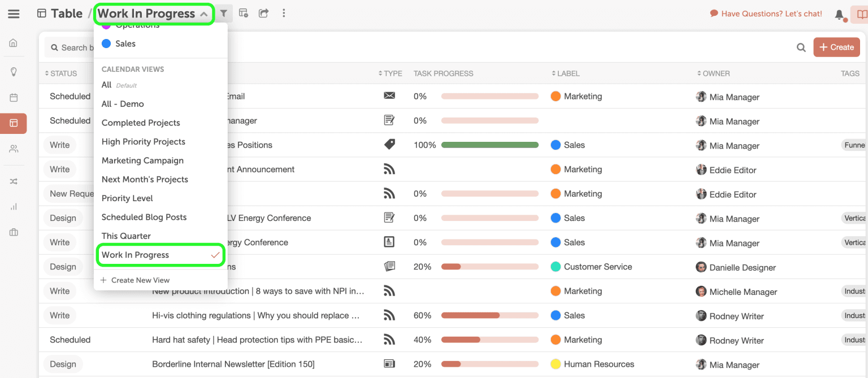This screenshot has width=868, height=378.
Task: Click the search magnifier beside Create
Action: point(801,47)
